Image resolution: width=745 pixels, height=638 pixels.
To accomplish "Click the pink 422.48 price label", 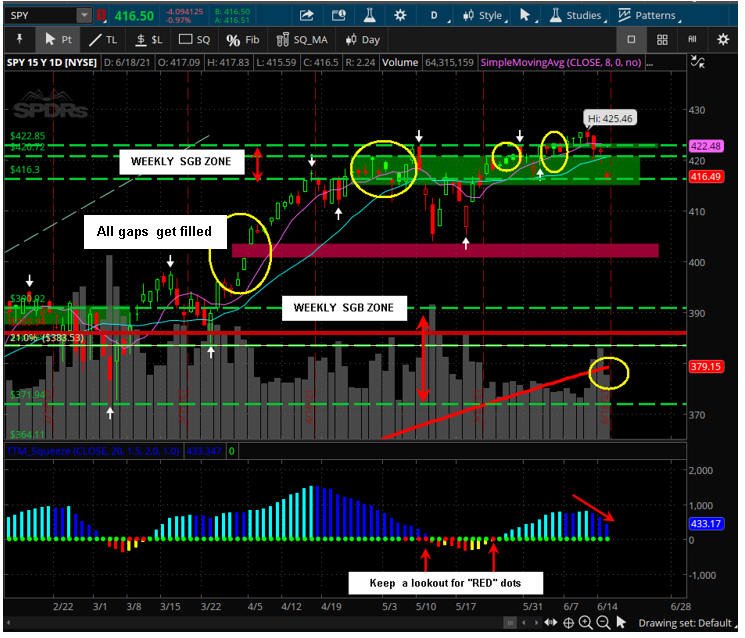I will 706,146.
